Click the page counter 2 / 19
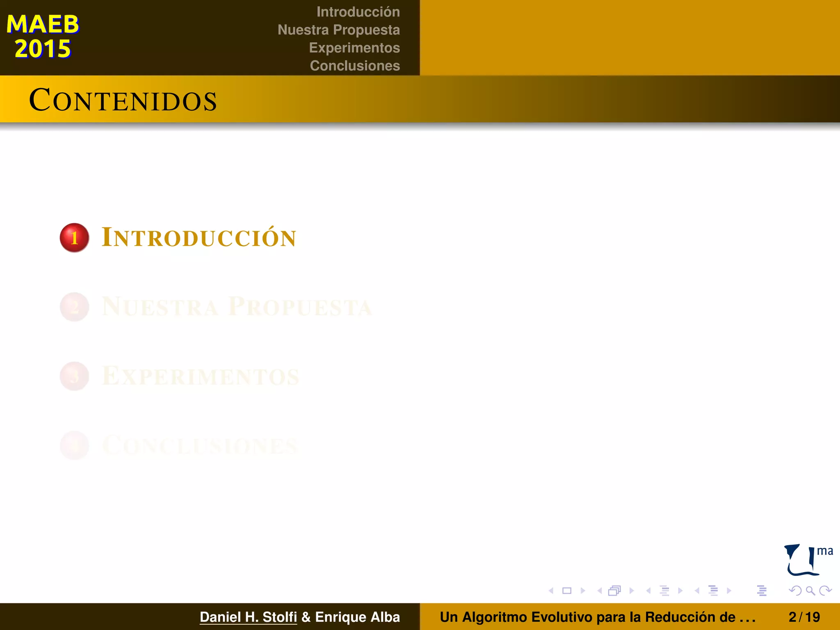Screen dimensions: 840x630 (804, 617)
